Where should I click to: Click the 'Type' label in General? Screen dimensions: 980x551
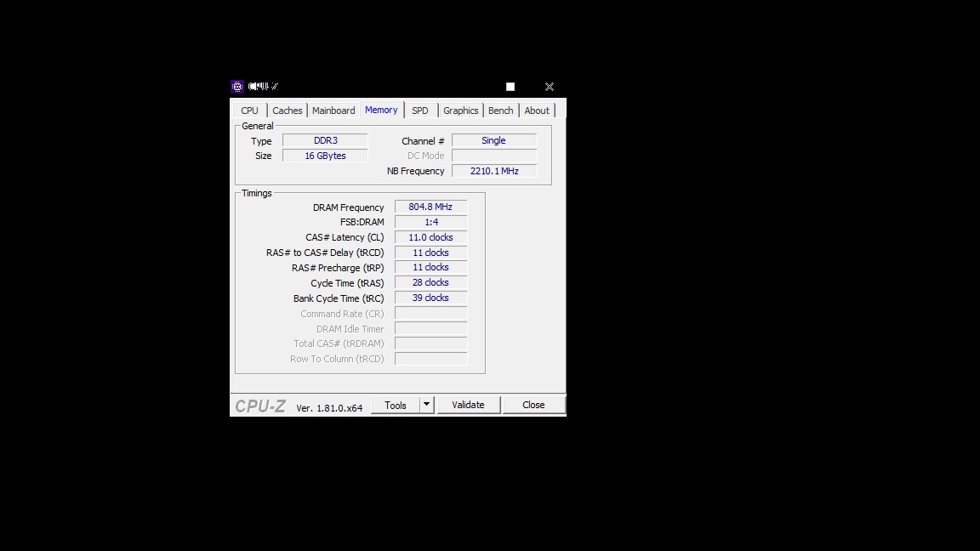tap(261, 141)
